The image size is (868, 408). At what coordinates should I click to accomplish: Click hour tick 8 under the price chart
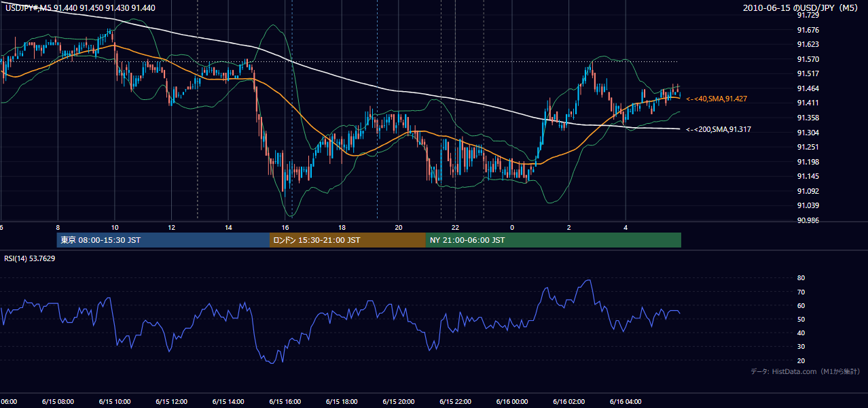58,227
